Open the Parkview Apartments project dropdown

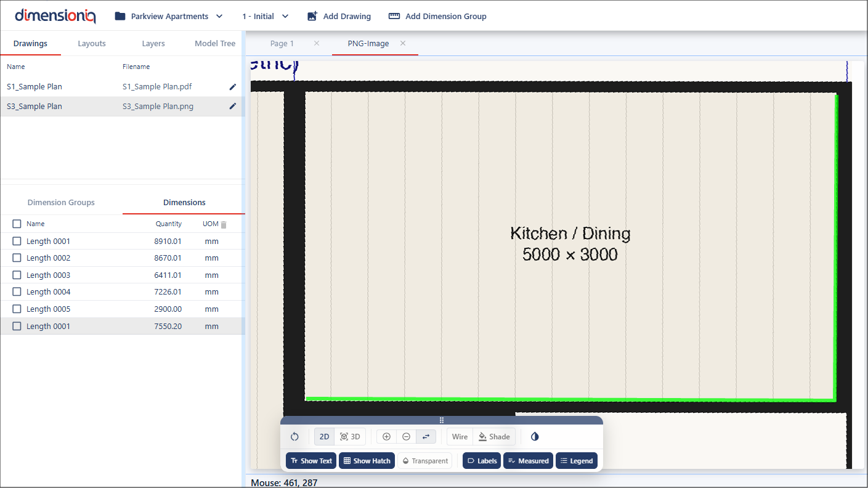[169, 17]
